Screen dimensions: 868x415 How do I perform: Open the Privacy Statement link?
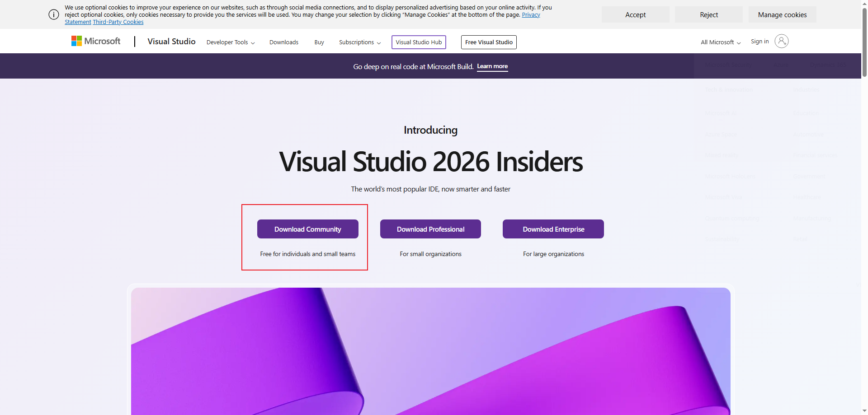[x=531, y=15]
